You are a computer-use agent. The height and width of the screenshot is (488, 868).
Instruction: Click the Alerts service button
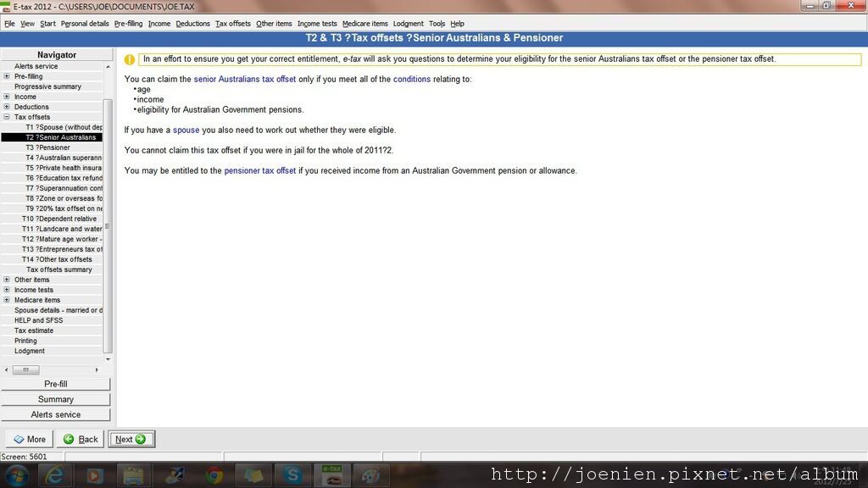click(x=56, y=415)
